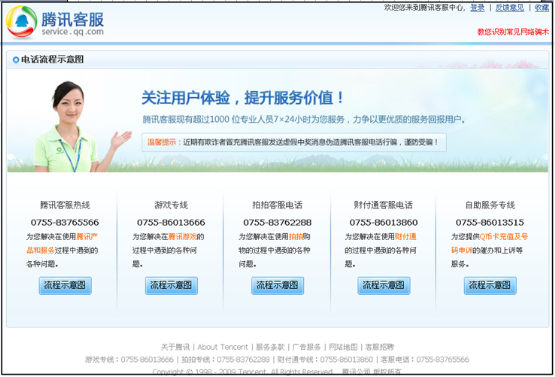The width and height of the screenshot is (555, 377).
Task: Click the blue circle icon beside 电话流程示意图
Action: point(16,60)
